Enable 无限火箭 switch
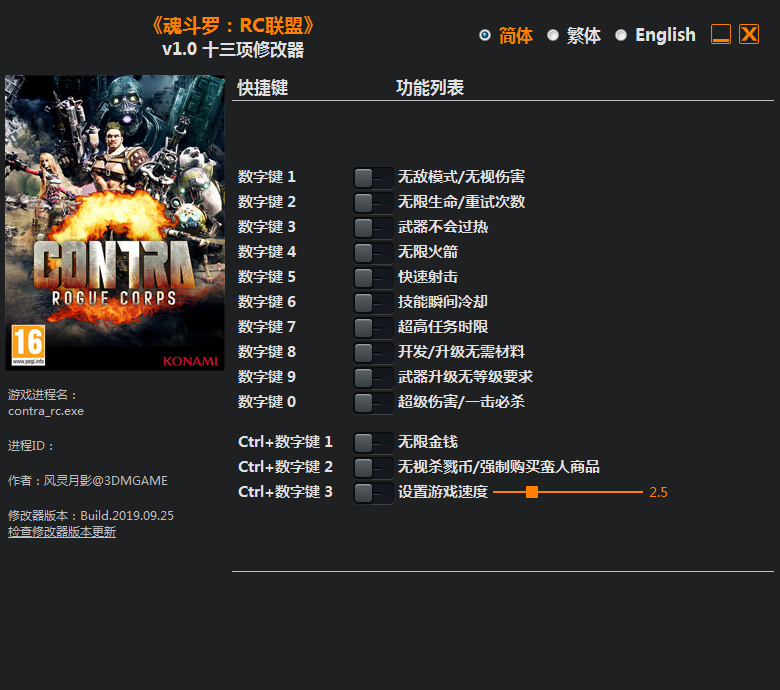This screenshot has height=690, width=780. tap(373, 253)
